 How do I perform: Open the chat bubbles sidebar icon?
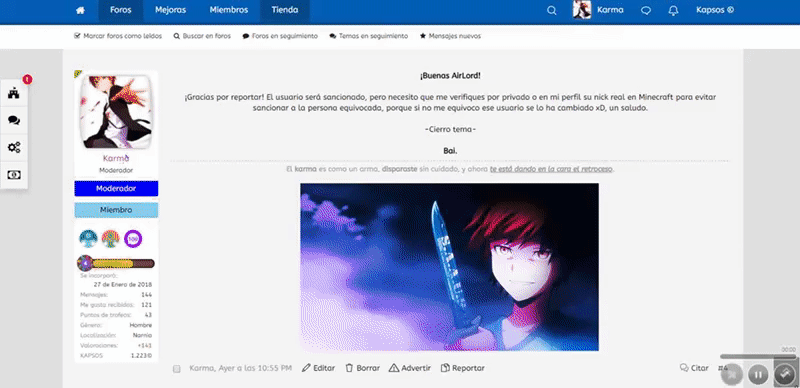pos(14,120)
